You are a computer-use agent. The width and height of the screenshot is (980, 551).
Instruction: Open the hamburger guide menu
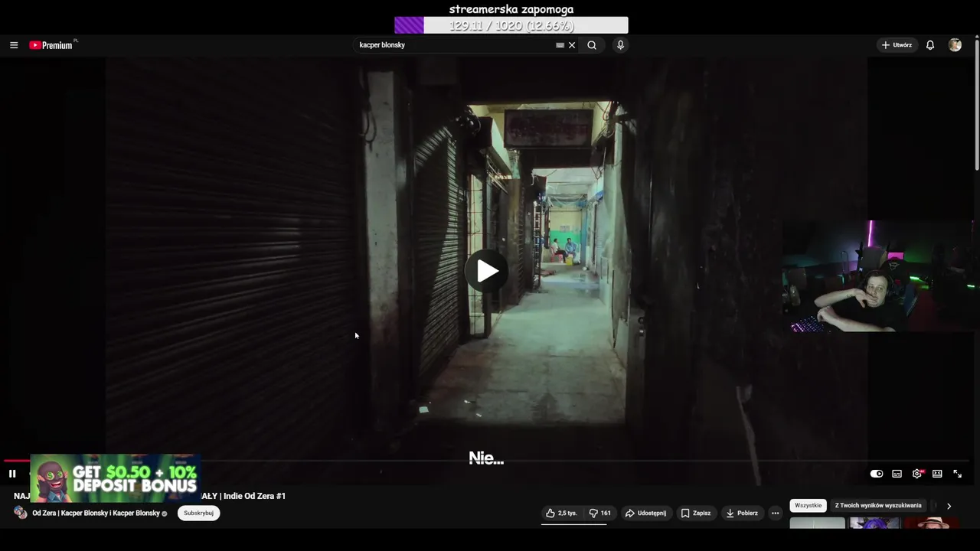coord(14,45)
